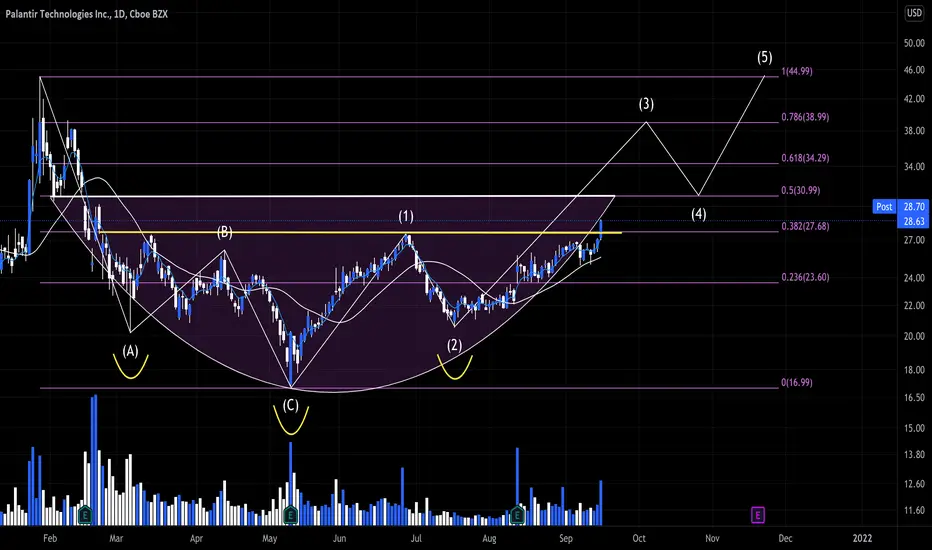This screenshot has width=932, height=550.
Task: Open the USD currency selector
Action: [914, 13]
